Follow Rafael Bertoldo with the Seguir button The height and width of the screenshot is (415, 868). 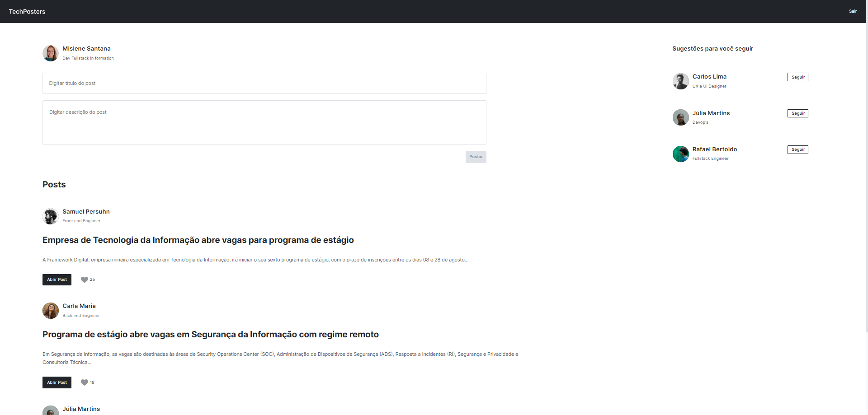[797, 149]
